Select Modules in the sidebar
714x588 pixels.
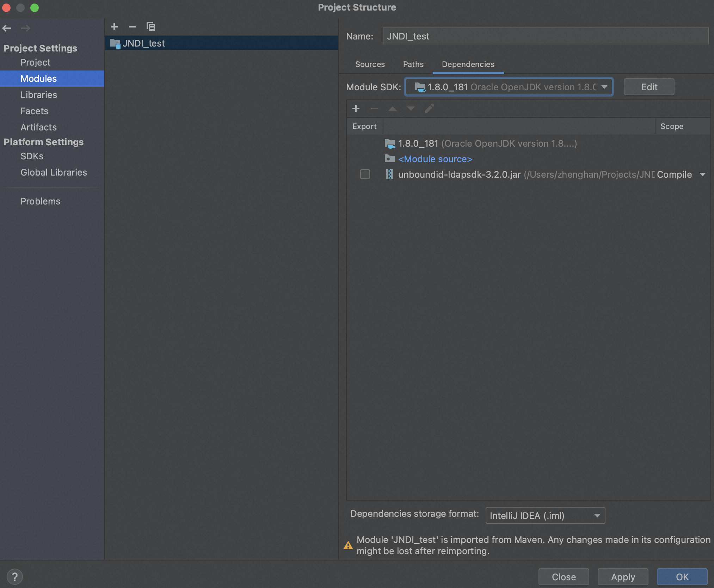pyautogui.click(x=52, y=79)
